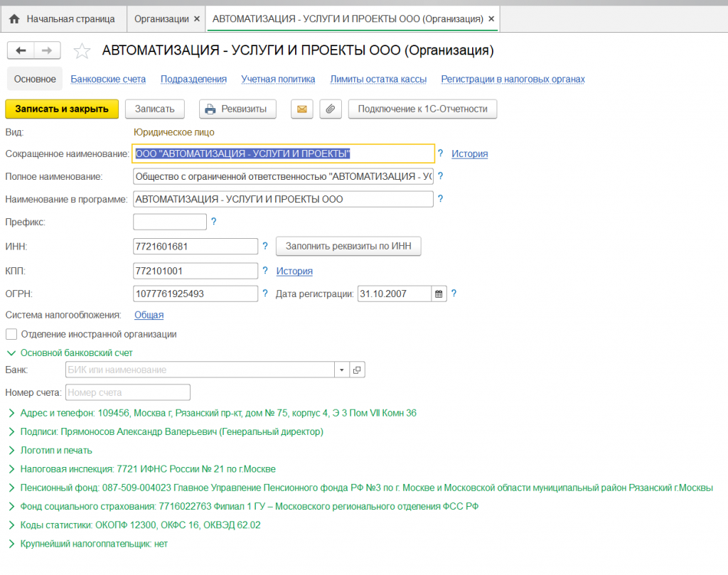This screenshot has width=728, height=575.
Task: Switch to the Организации tab
Action: pos(161,19)
